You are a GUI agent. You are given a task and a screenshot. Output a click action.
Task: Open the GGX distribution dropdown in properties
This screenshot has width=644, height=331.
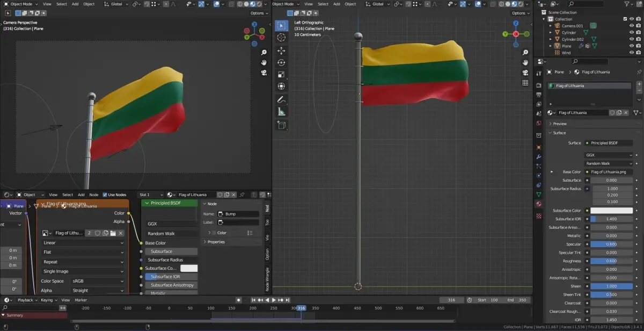(x=609, y=155)
